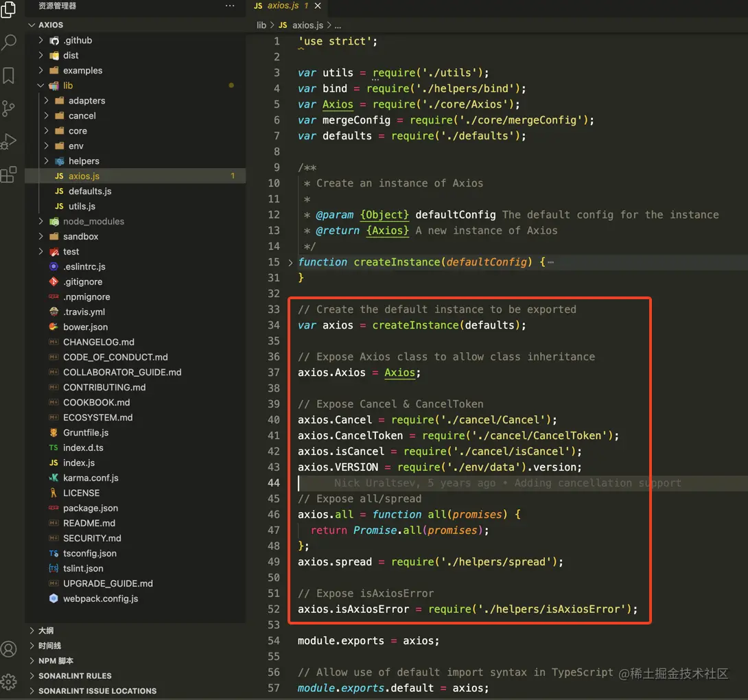
Task: Open SECURITY.md
Action: tap(135, 539)
